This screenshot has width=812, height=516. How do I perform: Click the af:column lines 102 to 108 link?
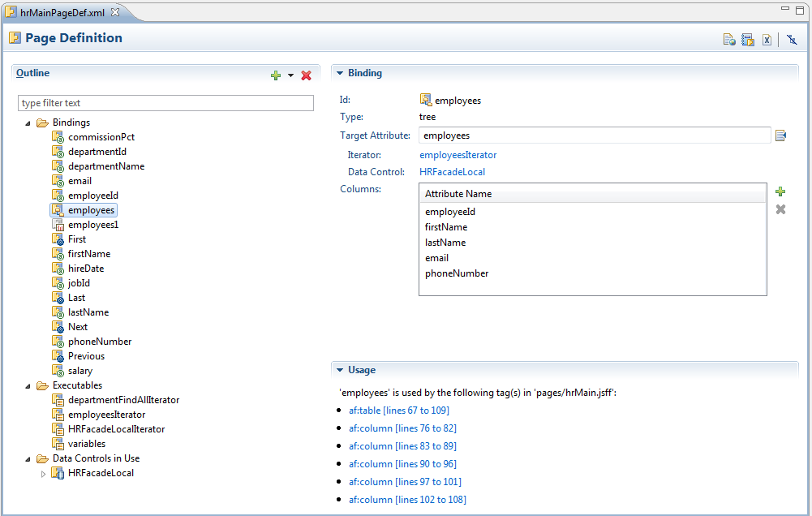point(407,499)
